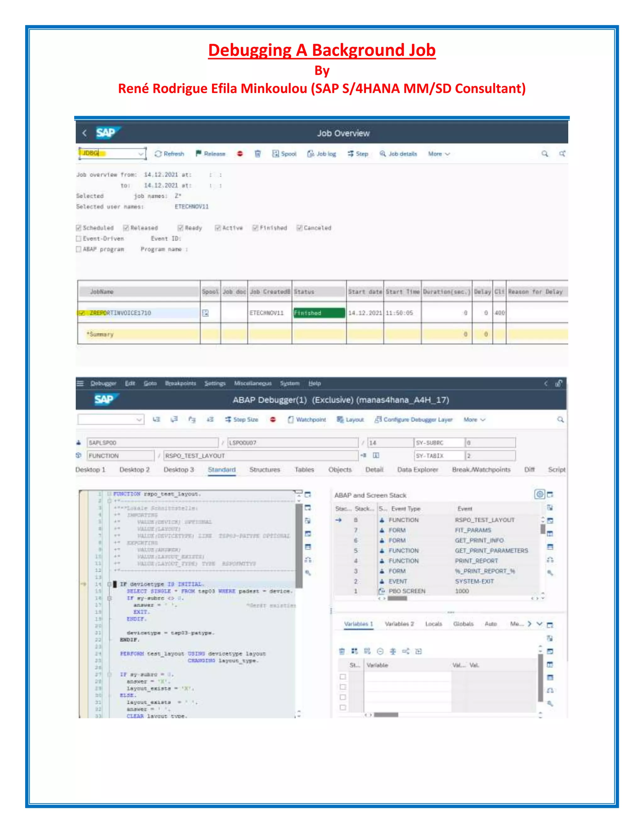Image resolution: width=644 pixels, height=833 pixels.
Task: Click the Refresh button in Job Overview toolbar
Action: point(169,154)
